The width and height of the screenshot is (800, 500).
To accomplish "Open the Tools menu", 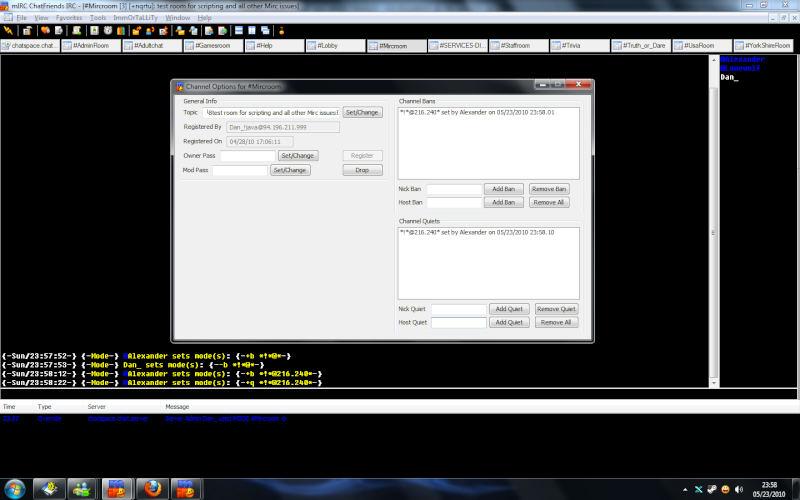I will (98, 17).
